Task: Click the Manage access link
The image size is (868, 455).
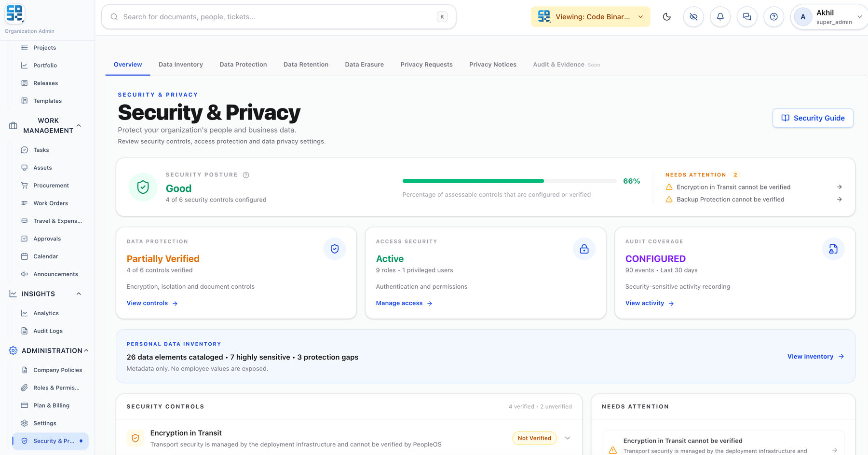Action: tap(404, 303)
